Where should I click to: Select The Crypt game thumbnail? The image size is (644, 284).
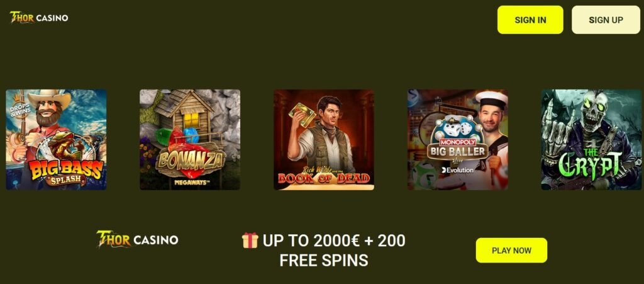(x=591, y=140)
